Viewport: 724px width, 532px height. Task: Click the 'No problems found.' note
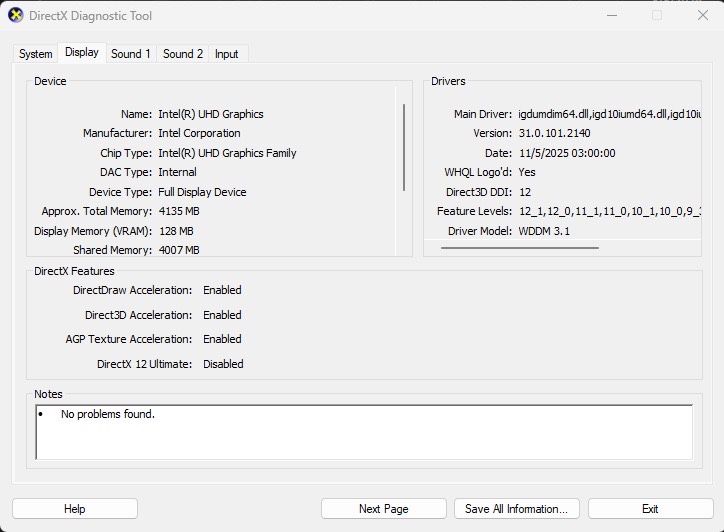108,414
